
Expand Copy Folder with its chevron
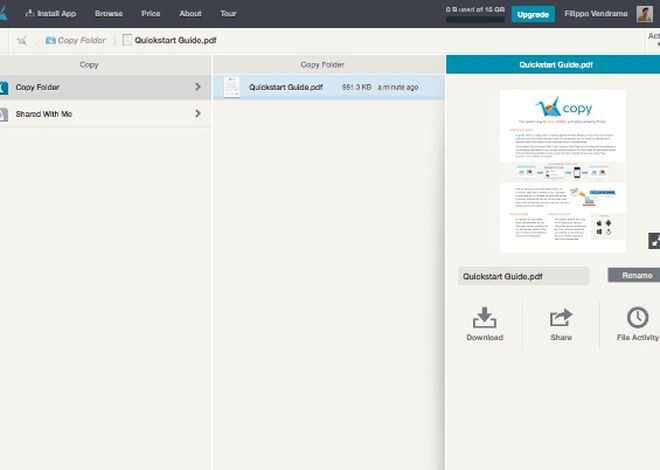coord(198,87)
